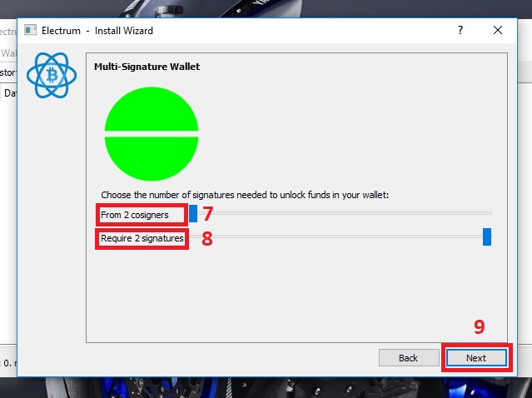Open the partially hidden Wallet menu behind
Screen dimensions: 532x398
(8, 53)
